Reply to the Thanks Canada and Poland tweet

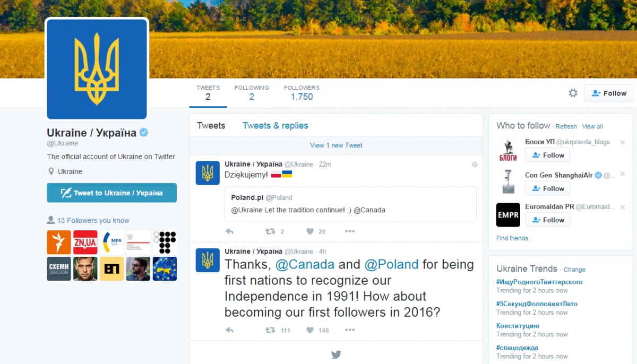tap(229, 330)
